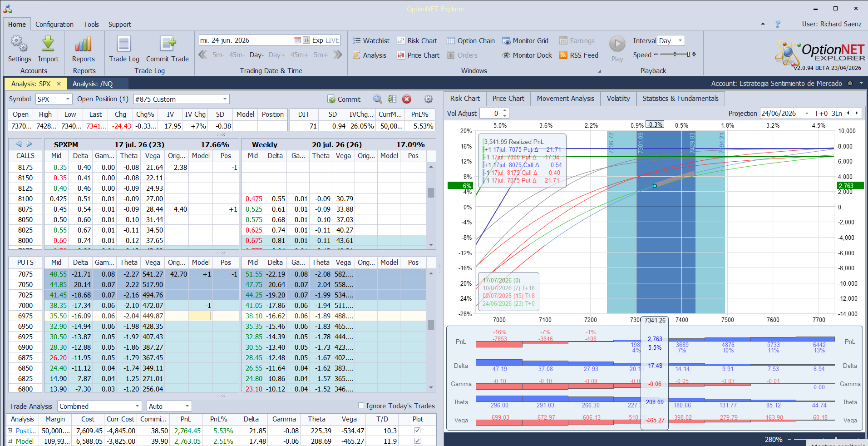Click the Commit button above the option chain
The image size is (868, 446).
pos(344,99)
